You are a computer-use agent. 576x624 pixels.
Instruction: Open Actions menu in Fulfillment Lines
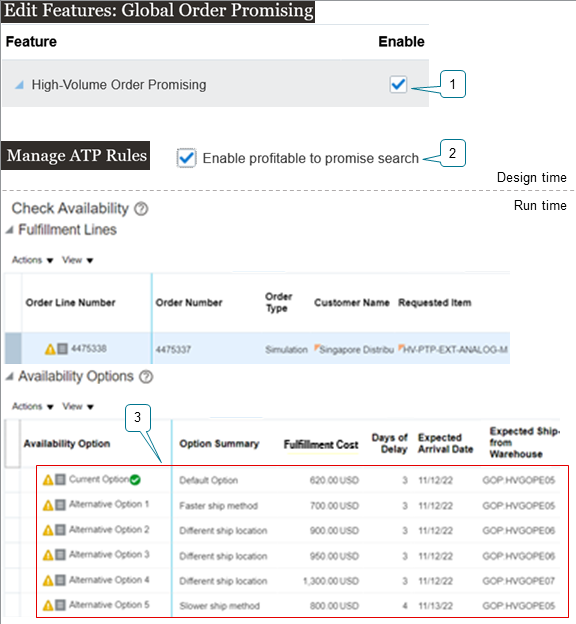pos(32,260)
